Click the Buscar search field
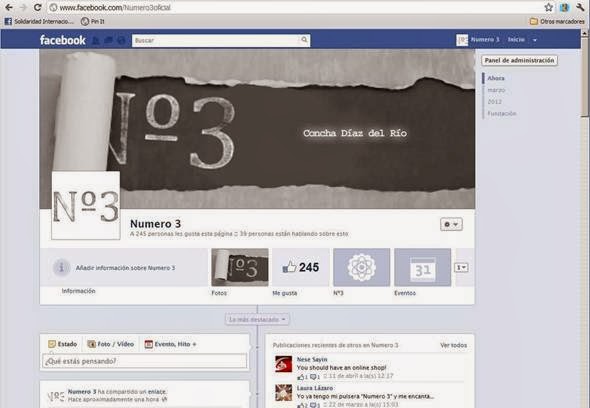Viewport: 590px width, 408px height. [216, 40]
